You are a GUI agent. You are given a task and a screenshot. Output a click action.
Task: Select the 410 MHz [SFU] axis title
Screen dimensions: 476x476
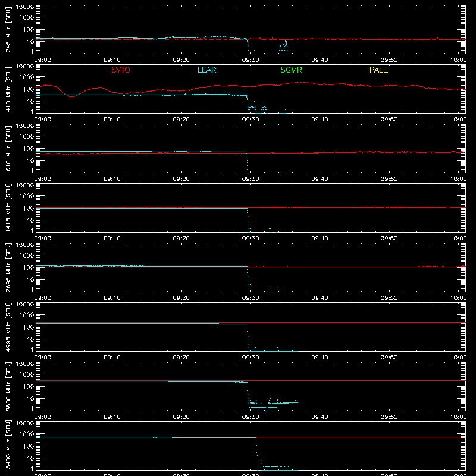[x=8, y=89]
